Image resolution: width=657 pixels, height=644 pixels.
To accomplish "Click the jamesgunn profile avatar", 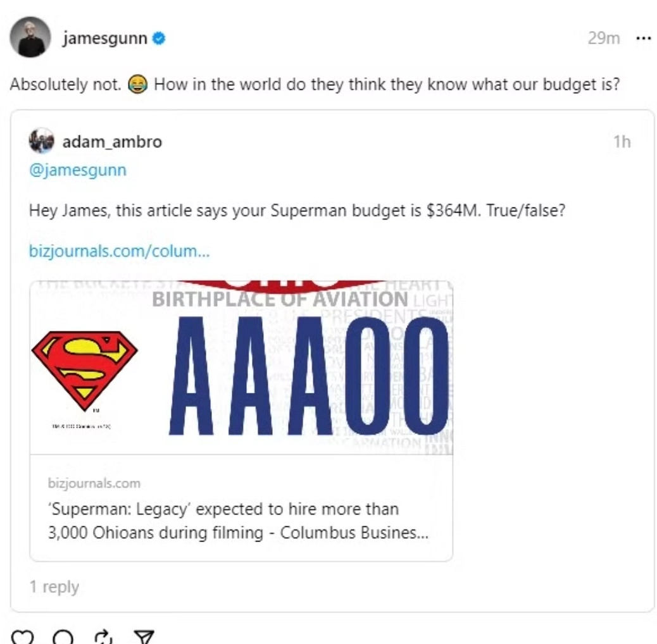I will (x=30, y=37).
